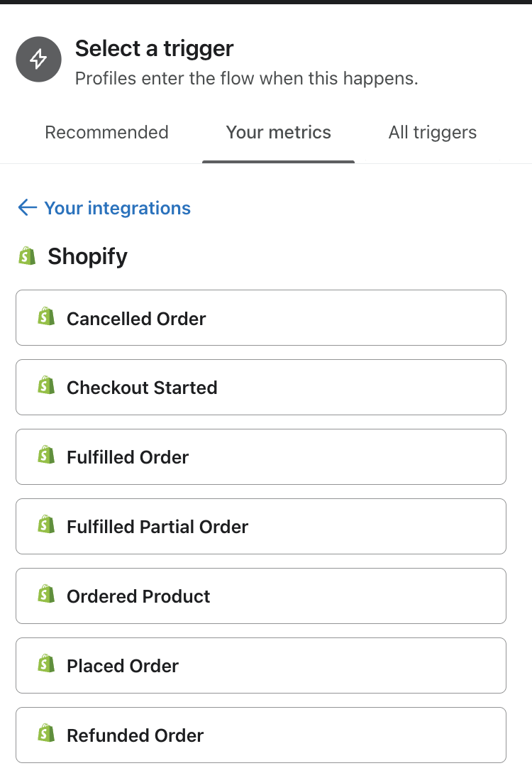Screen dimensions: 532x778
Task: Click Shopify bag icon in Ordered Product
Action: tap(46, 595)
